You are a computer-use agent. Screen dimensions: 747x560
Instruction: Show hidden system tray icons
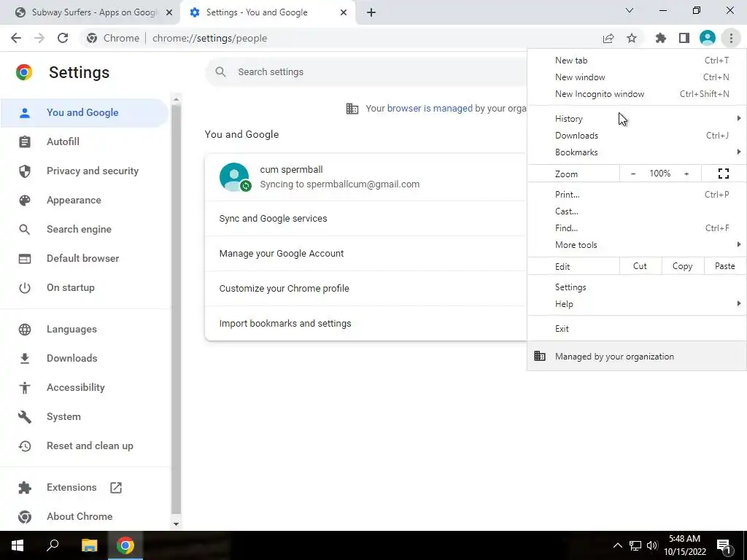(617, 545)
